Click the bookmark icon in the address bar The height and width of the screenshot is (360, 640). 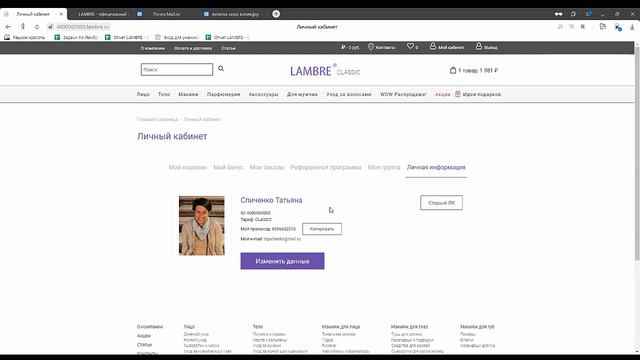click(582, 27)
